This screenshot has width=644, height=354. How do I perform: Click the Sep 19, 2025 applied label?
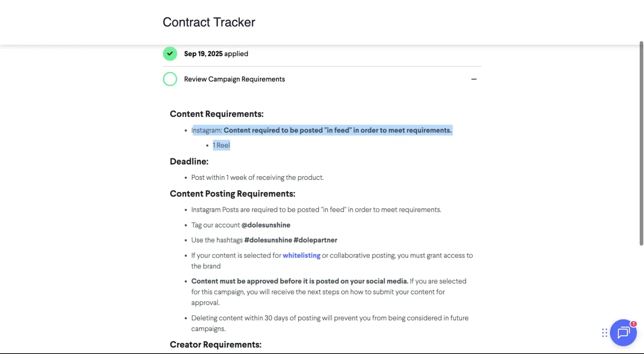[x=216, y=53]
